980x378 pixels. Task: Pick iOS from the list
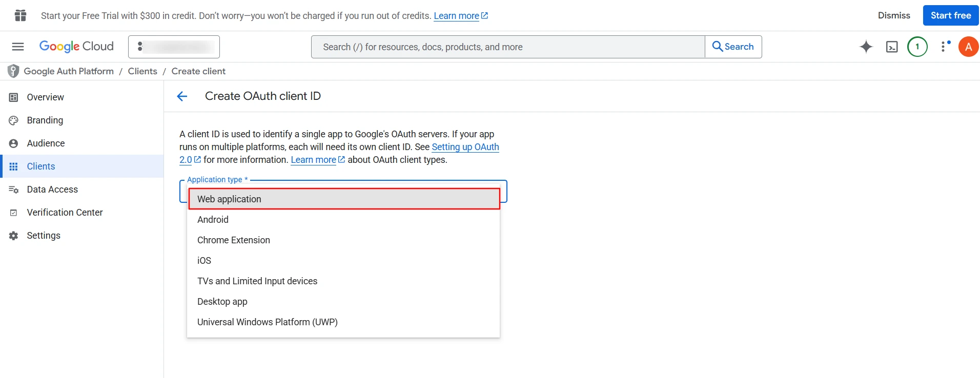343,261
